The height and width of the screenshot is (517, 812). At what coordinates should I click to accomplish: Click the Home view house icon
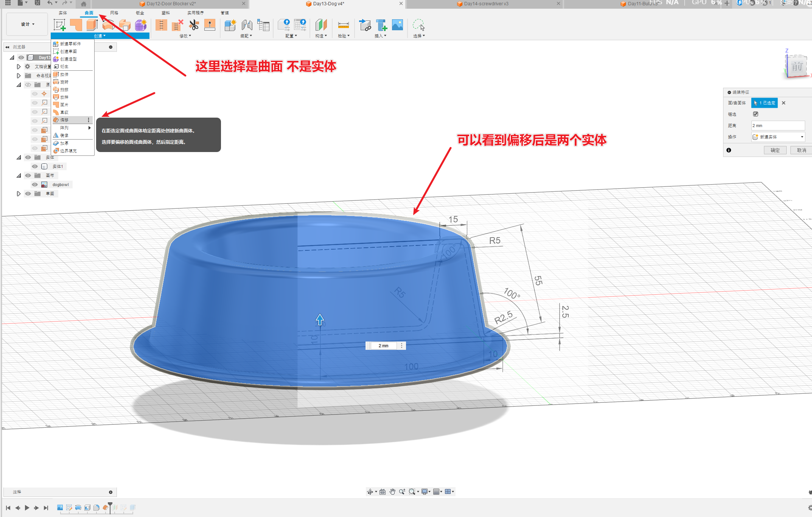point(83,4)
